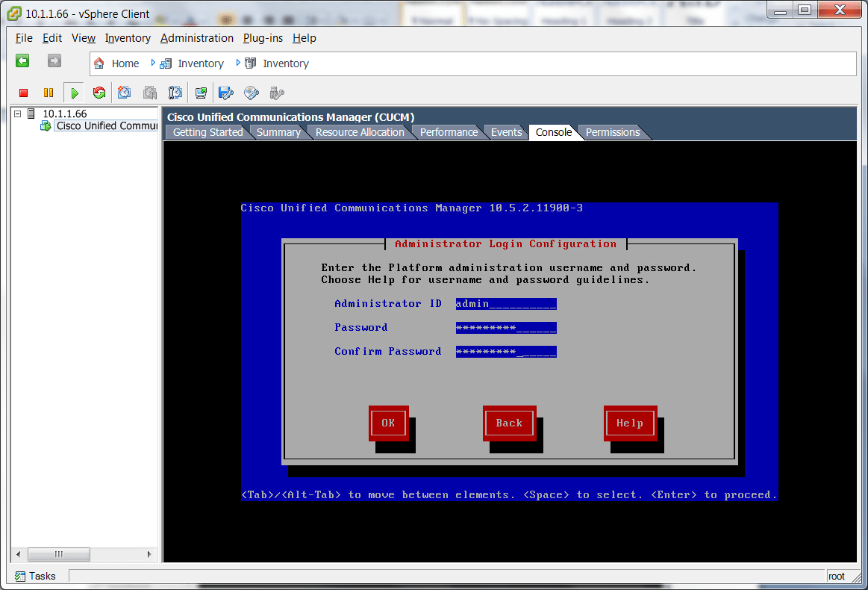
Task: Take a snapshot of the virtual machine
Action: (x=124, y=93)
